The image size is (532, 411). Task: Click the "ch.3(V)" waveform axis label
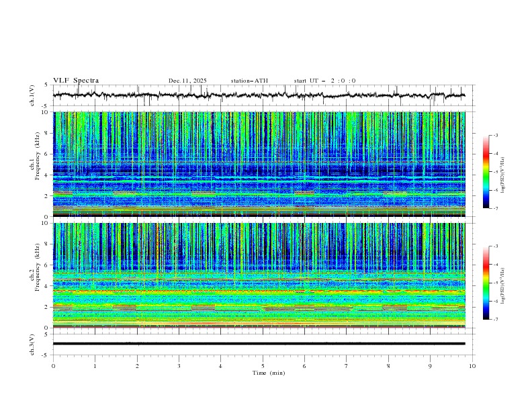pos(32,345)
